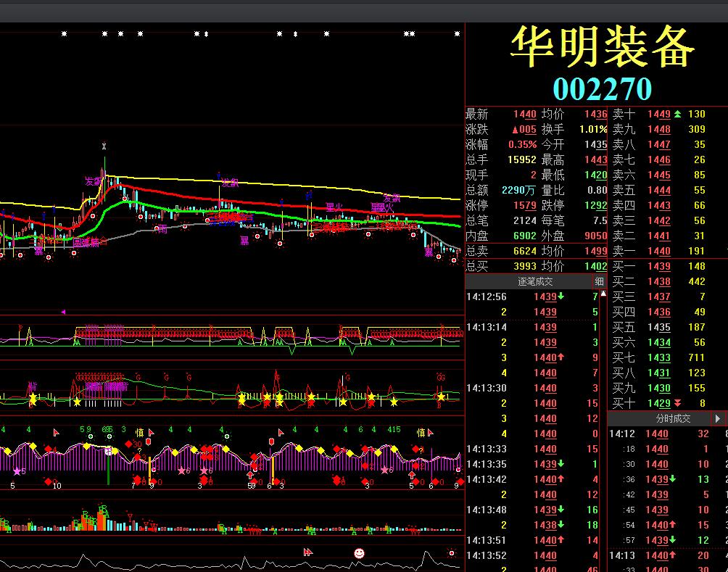728x572 pixels.
Task: Click the 总额 value 2290万
Action: point(518,191)
